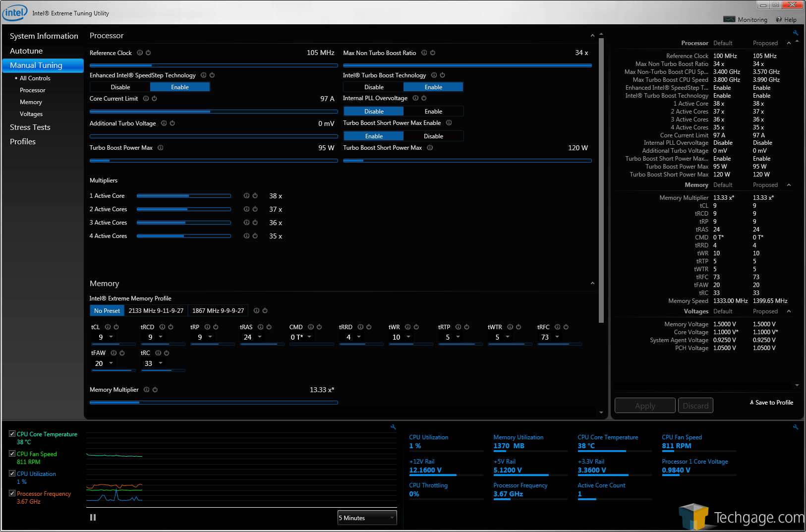Open the CMD value dropdown

[309, 337]
